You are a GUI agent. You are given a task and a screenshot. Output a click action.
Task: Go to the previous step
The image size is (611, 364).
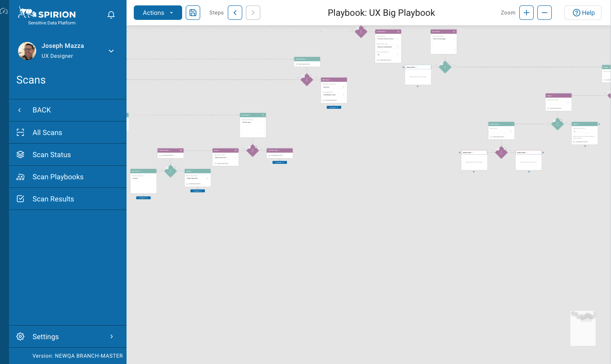click(235, 13)
